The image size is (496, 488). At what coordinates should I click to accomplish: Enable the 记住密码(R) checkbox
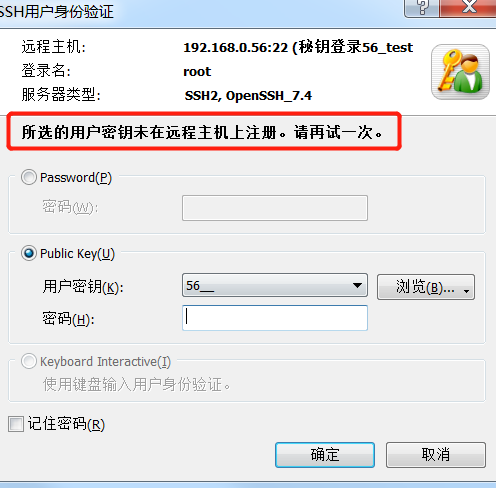16,424
